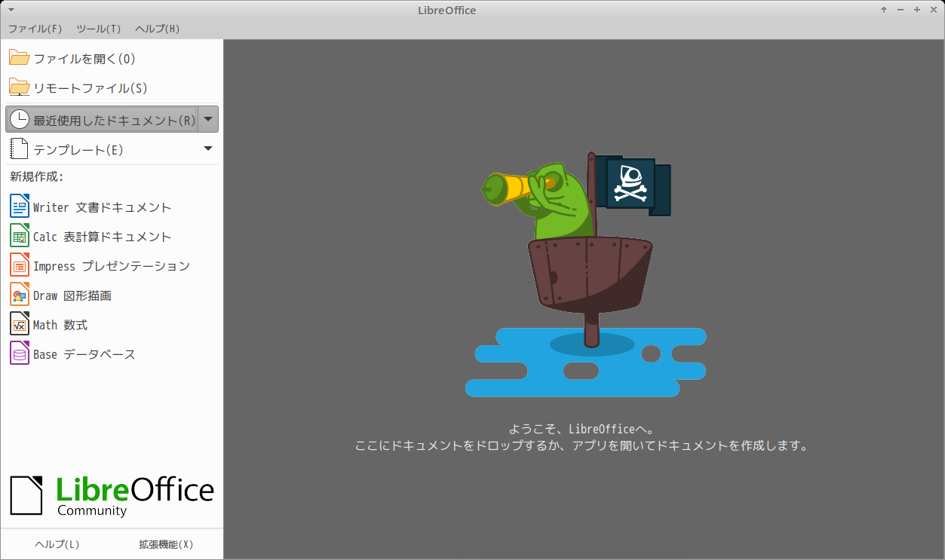The image size is (945, 560).
Task: Create a new Calc 表計算ドキュメント
Action: coord(103,237)
